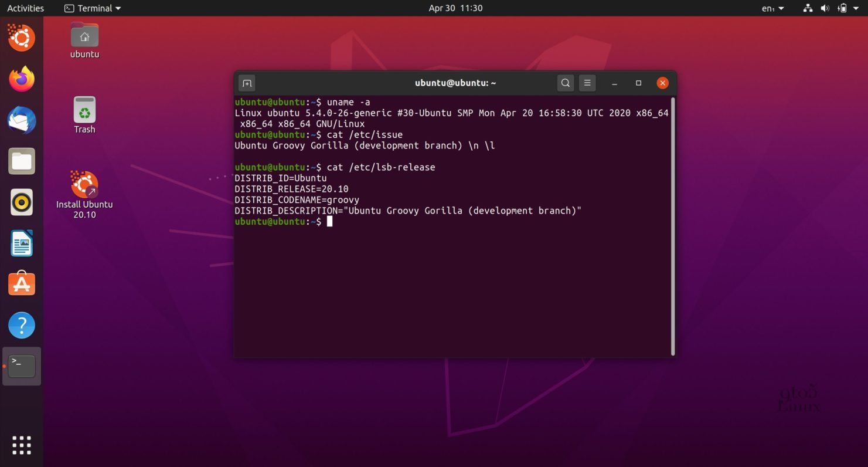Select the Terminal icon in dock
Screen dimensions: 868x467
click(x=22, y=366)
